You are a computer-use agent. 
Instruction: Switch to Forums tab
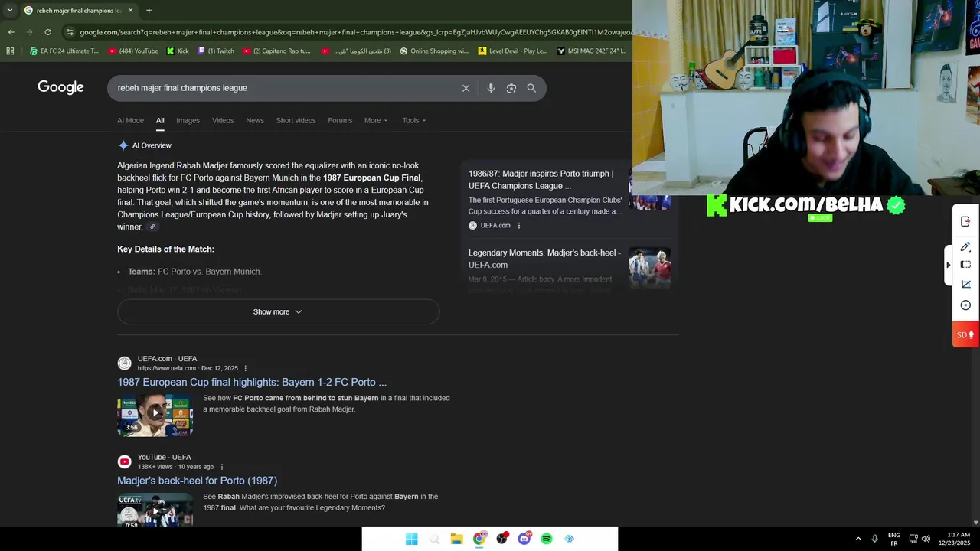coord(340,120)
